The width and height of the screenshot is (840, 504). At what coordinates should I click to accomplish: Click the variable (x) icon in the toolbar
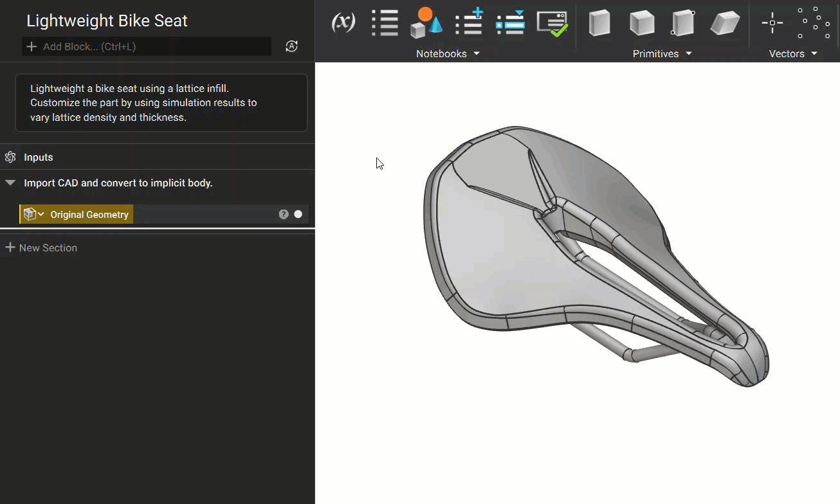pos(343,23)
